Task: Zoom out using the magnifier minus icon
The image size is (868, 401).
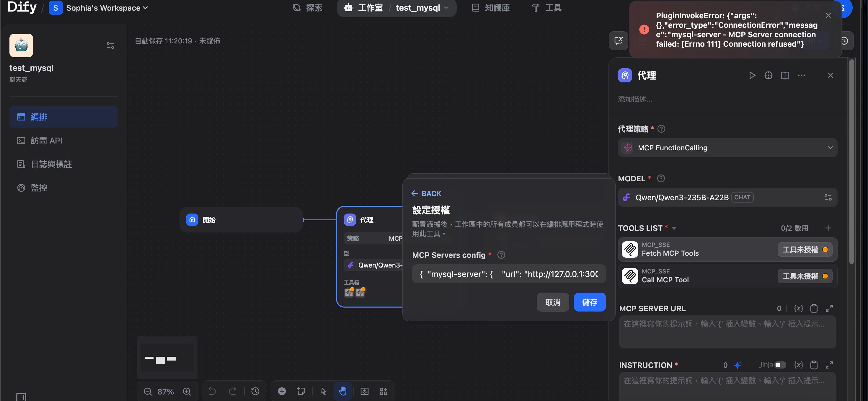Action: pyautogui.click(x=148, y=391)
